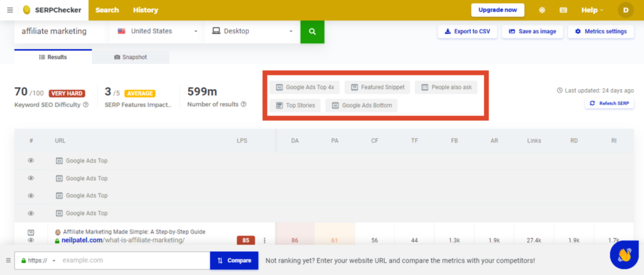The image size is (644, 275).
Task: Sort by the CF column header
Action: (375, 141)
